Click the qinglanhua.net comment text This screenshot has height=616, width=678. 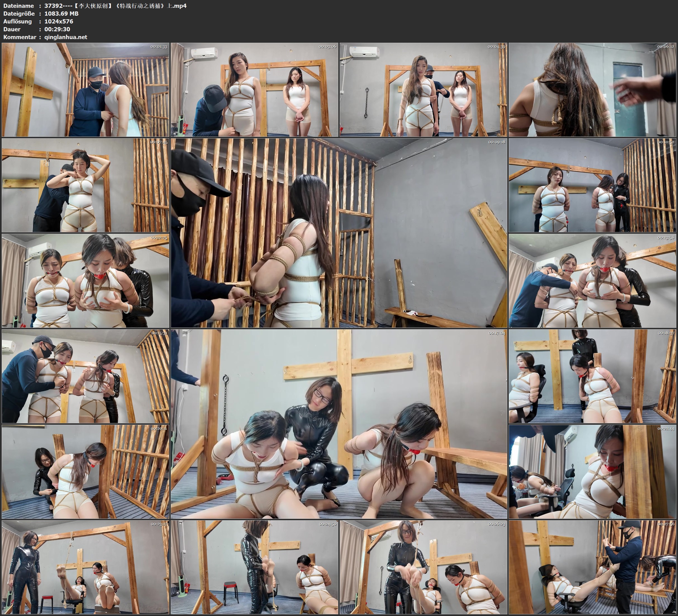click(x=66, y=37)
